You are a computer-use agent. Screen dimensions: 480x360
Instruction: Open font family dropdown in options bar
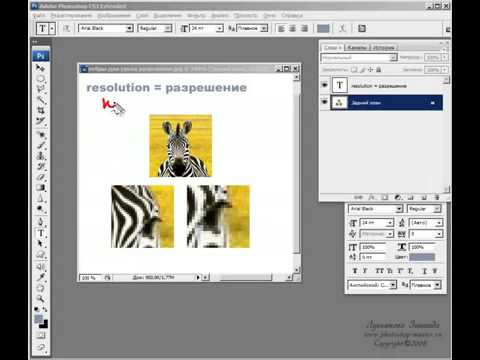point(129,28)
